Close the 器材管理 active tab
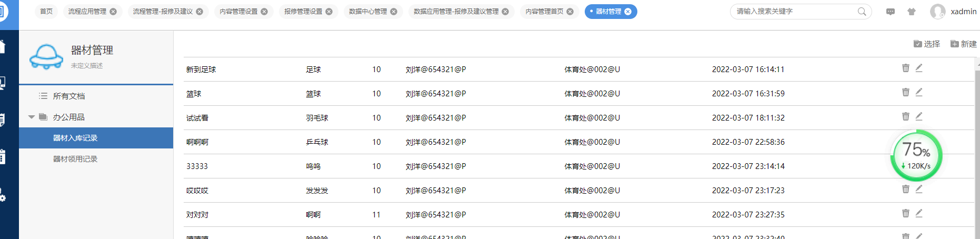This screenshot has height=239, width=980. click(628, 12)
